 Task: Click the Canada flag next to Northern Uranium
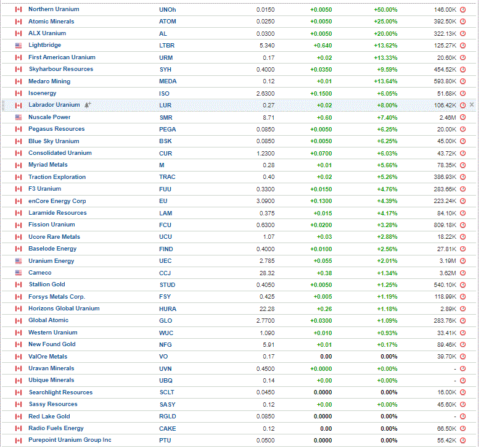18,9
